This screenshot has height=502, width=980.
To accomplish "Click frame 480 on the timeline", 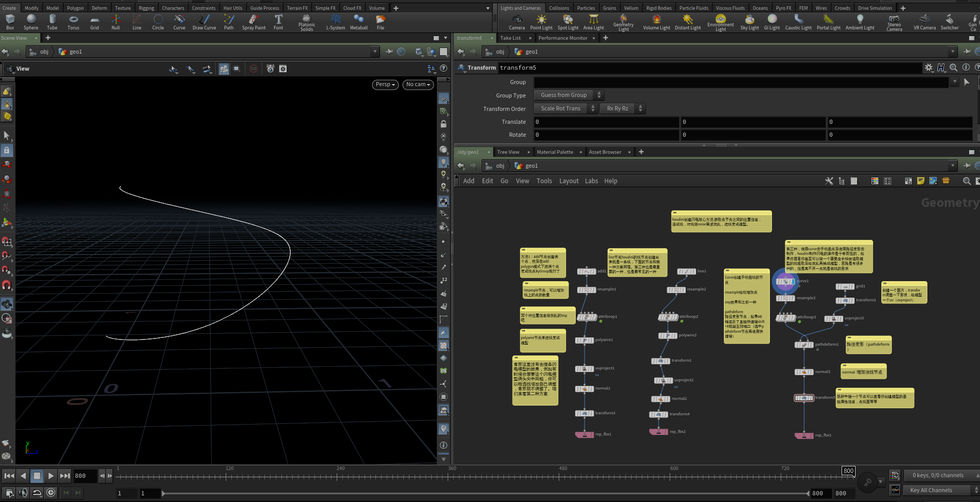I will coord(559,476).
